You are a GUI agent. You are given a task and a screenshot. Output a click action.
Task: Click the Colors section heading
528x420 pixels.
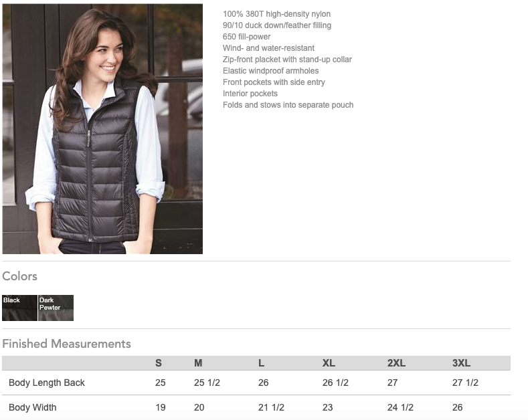[x=19, y=276]
